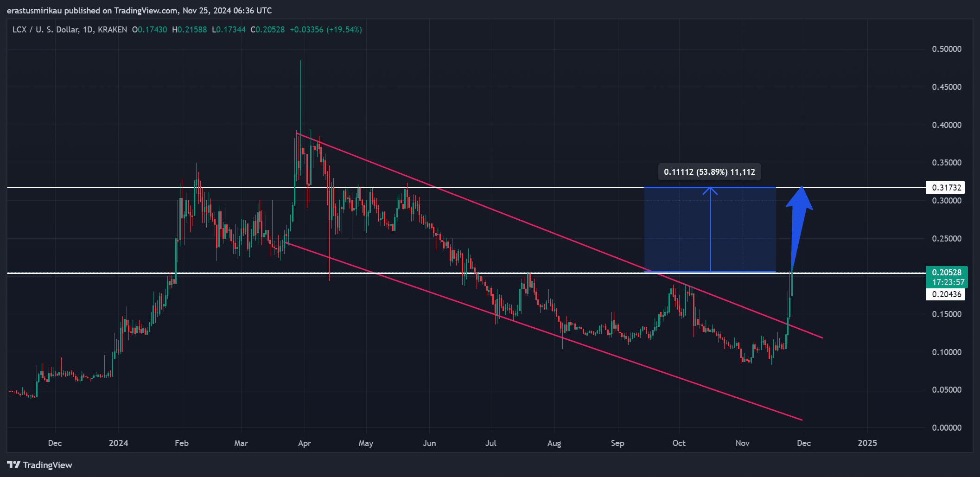Click the 2025 label on time axis
The width and height of the screenshot is (980, 477).
pos(867,443)
